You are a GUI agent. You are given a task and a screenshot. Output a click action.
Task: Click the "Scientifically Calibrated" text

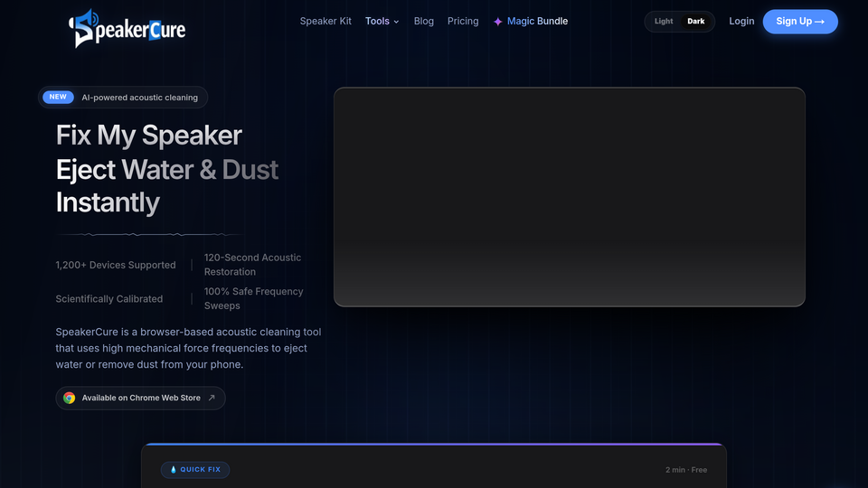(109, 299)
